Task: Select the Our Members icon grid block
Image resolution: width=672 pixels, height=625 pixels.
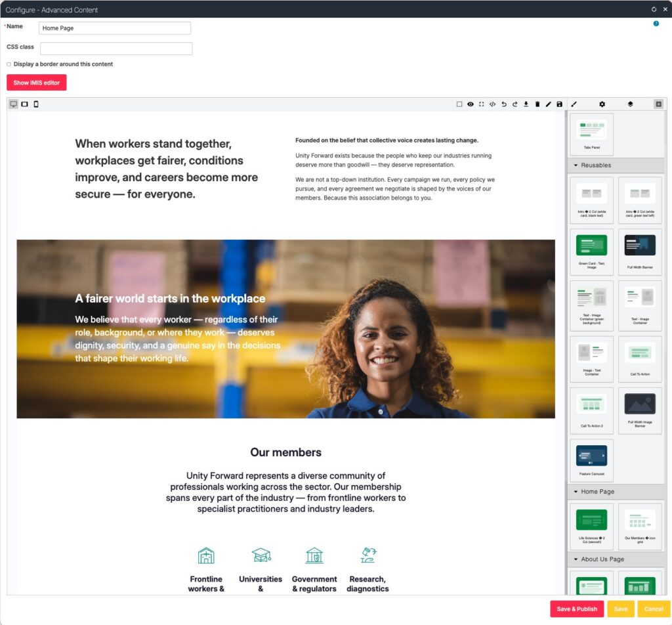Action: point(640,527)
